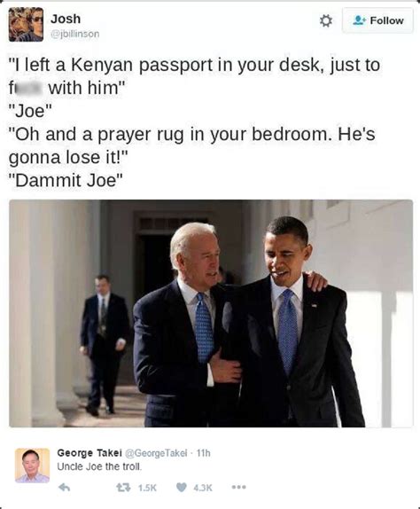Screen dimensions: 420x509
Task: Open the gear settings icon
Action: coord(325,20)
